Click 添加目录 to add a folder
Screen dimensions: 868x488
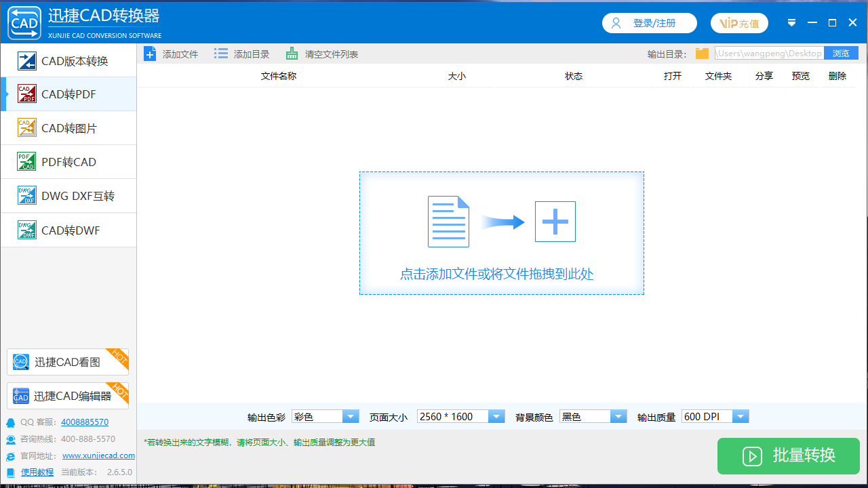point(221,54)
